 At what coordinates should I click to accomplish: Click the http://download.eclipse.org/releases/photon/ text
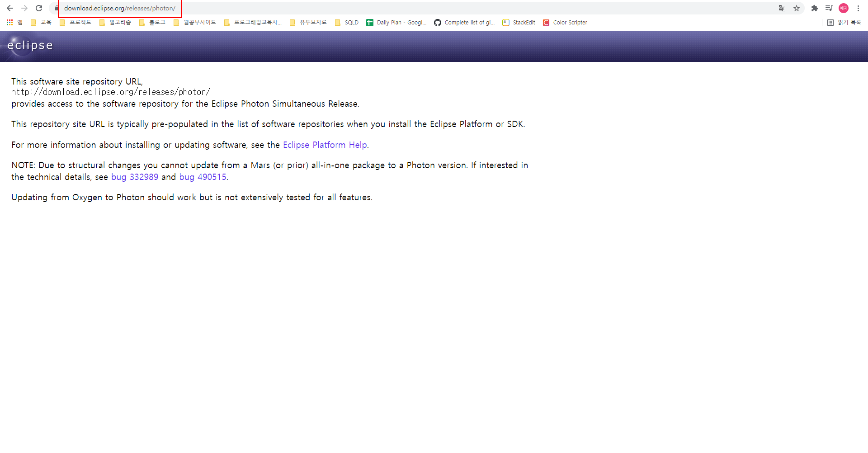(x=111, y=92)
